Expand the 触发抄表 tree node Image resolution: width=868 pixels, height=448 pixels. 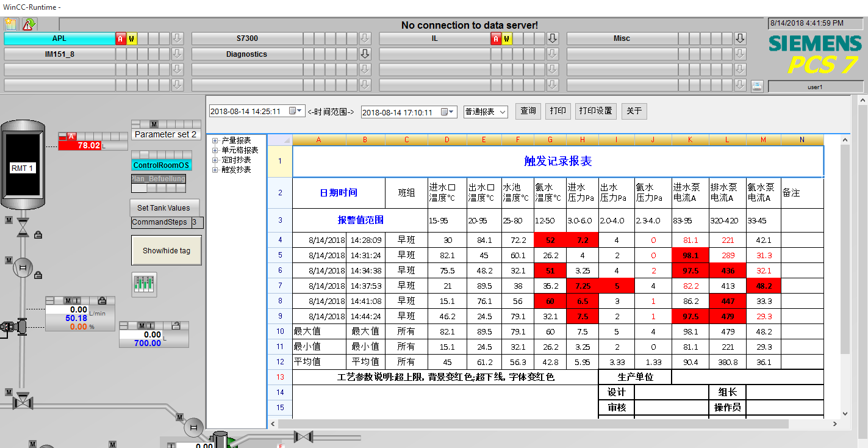215,170
